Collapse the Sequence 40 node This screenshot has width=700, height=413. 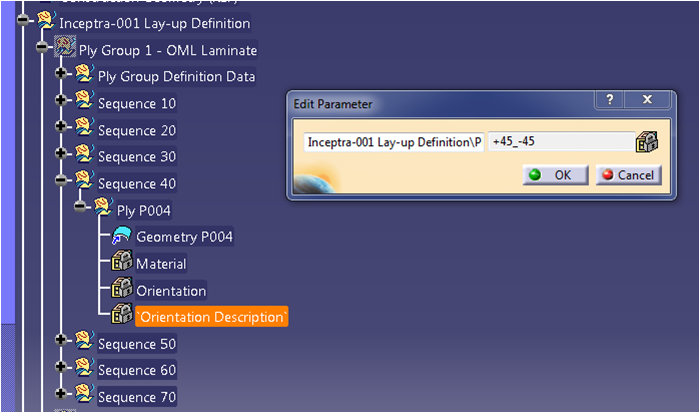pyautogui.click(x=62, y=182)
